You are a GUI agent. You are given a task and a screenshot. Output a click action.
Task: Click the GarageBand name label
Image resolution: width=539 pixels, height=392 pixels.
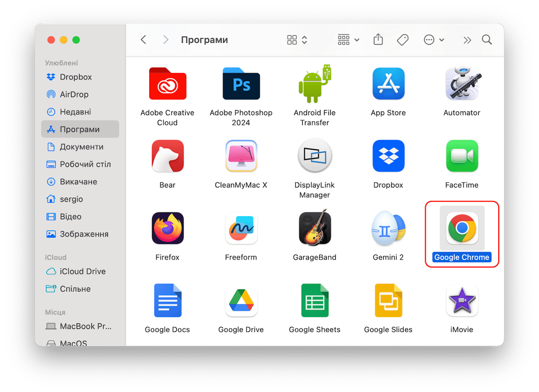[x=315, y=257]
